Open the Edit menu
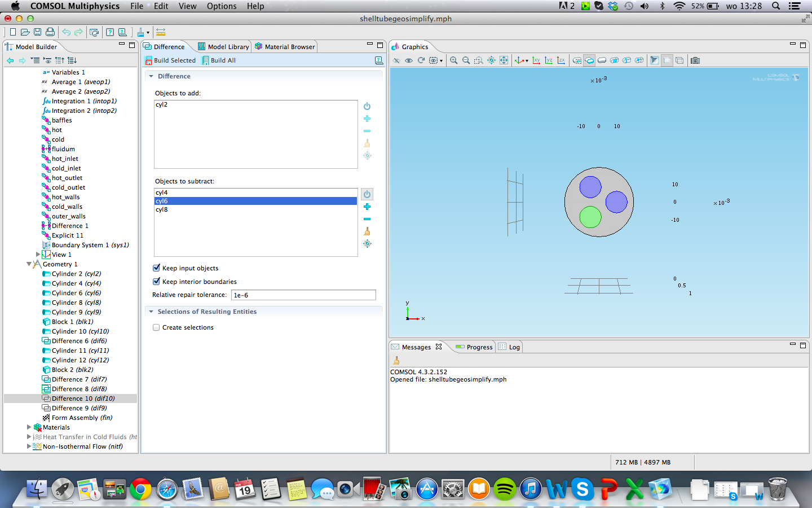 (161, 6)
